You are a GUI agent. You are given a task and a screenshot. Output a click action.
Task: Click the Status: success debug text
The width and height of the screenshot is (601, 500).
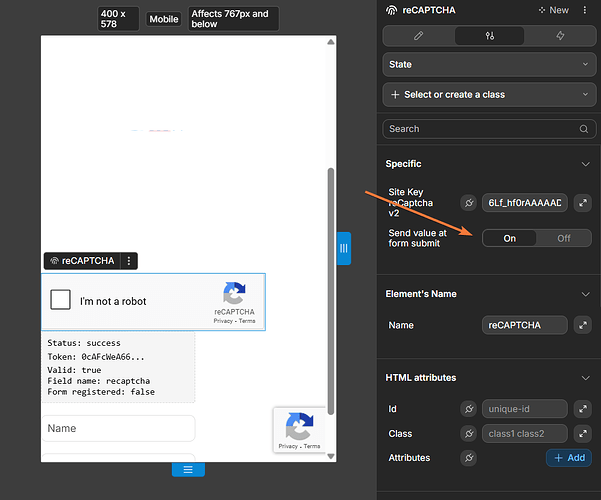click(x=84, y=343)
